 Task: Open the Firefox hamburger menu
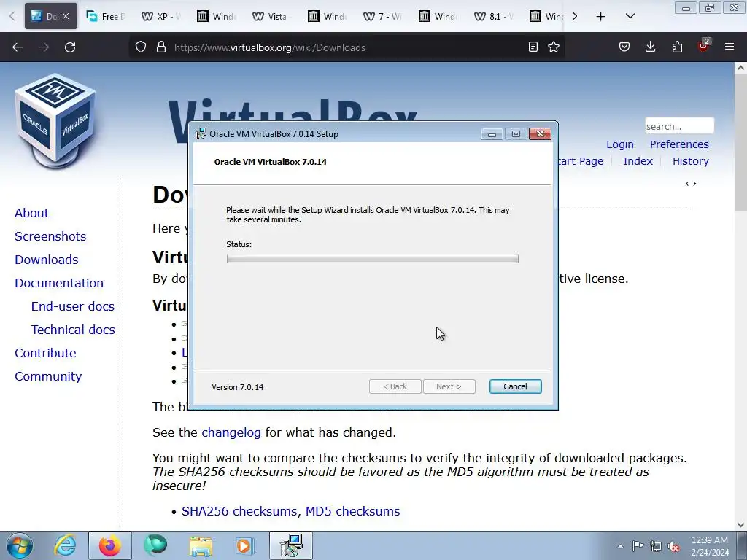tap(729, 47)
